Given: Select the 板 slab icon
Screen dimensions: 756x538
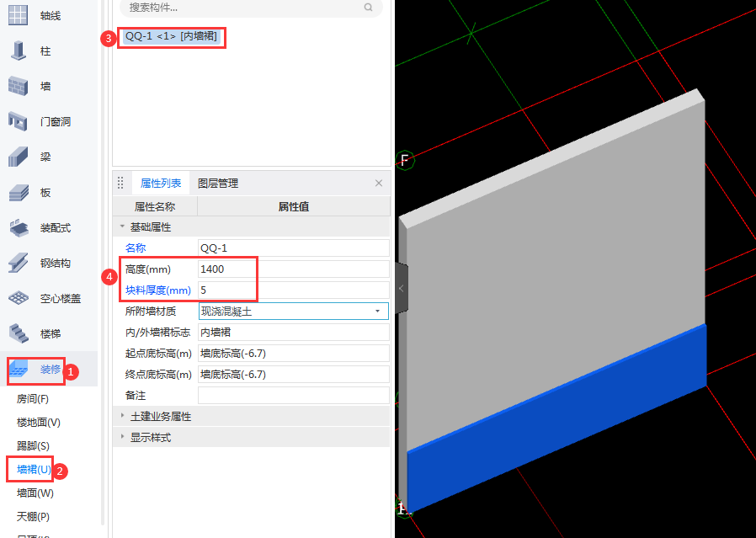Looking at the screenshot, I should pos(18,192).
